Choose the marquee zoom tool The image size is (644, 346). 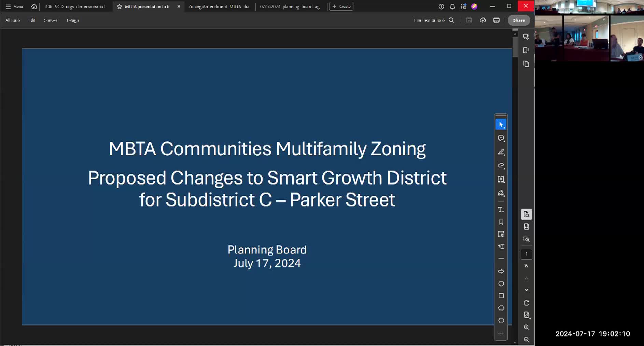526,239
